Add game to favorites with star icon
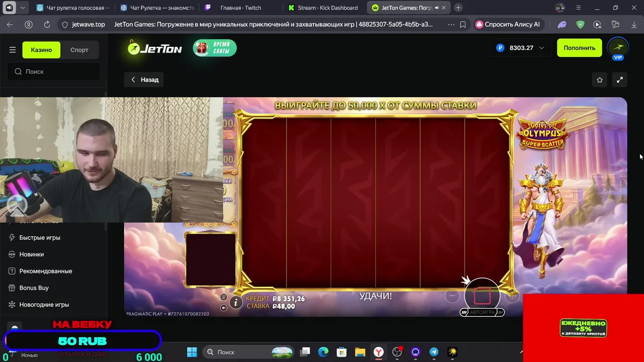644x362 pixels. click(599, 79)
